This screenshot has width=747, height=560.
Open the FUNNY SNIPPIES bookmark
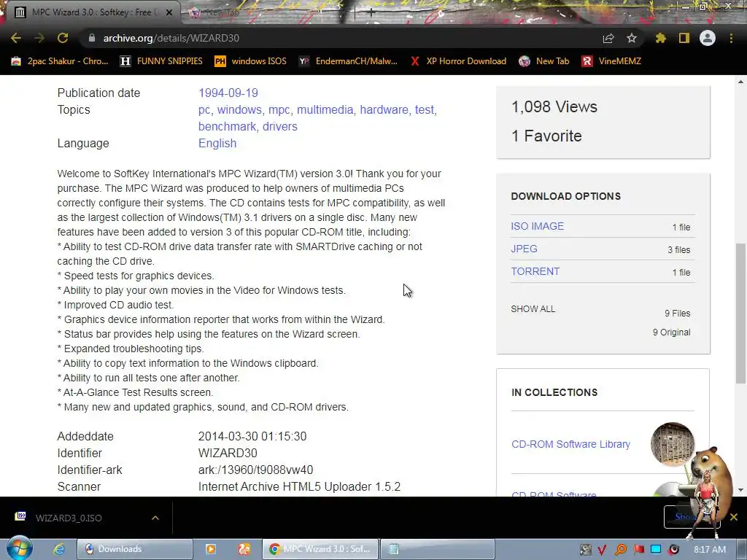161,61
